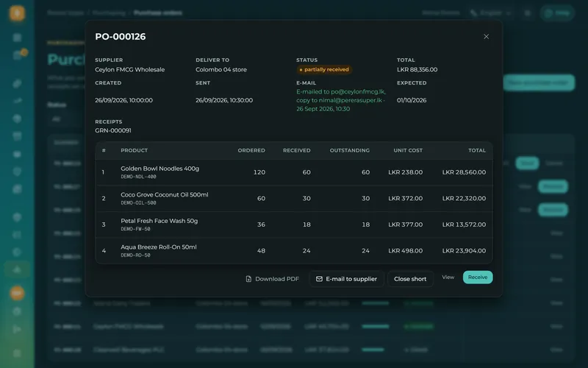
Task: Click the sidebar icon with orange notification badge
Action: pos(18,54)
